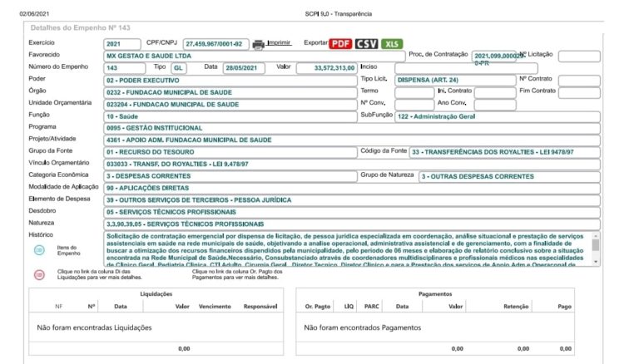Click the 02/06/2021 date at page top
Image resolution: width=624 pixels, height=364 pixels.
(x=34, y=14)
